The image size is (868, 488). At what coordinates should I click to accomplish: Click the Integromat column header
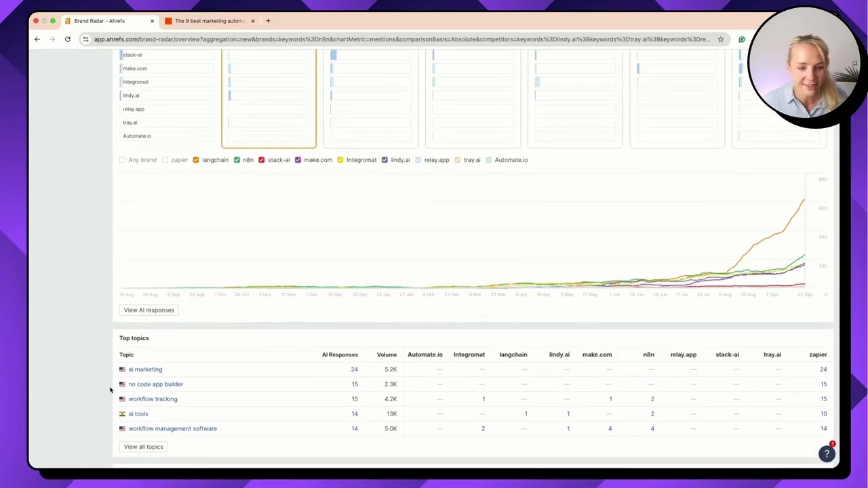point(469,354)
